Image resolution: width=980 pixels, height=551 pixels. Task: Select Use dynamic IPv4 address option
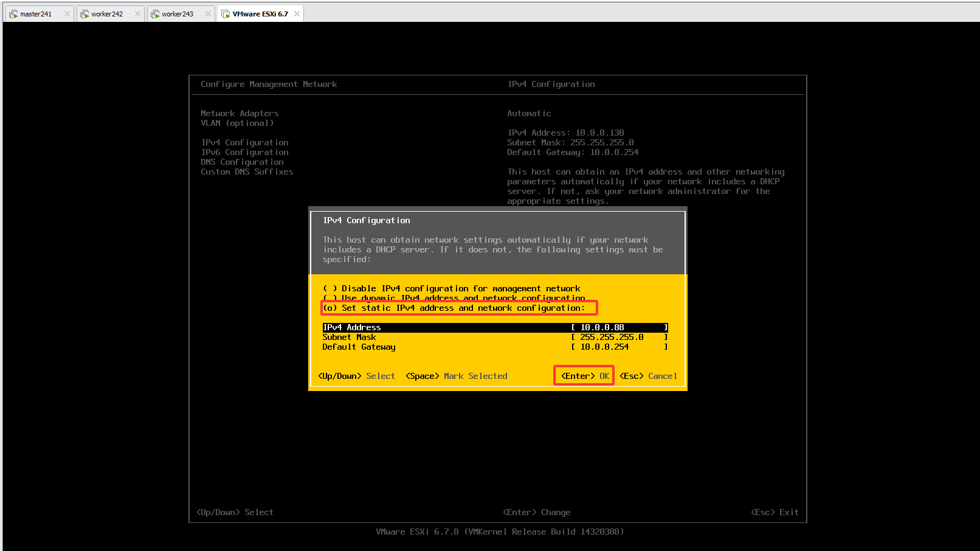point(454,298)
